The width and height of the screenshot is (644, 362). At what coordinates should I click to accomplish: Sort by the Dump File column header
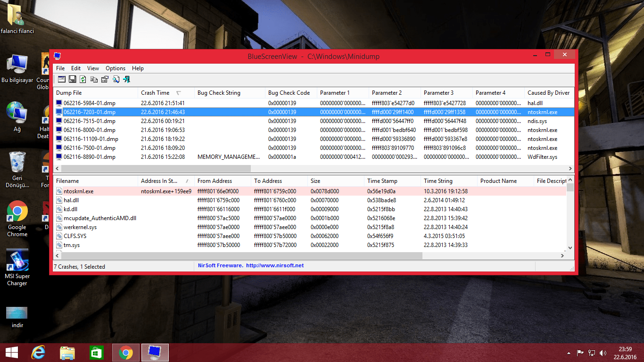pyautogui.click(x=96, y=93)
